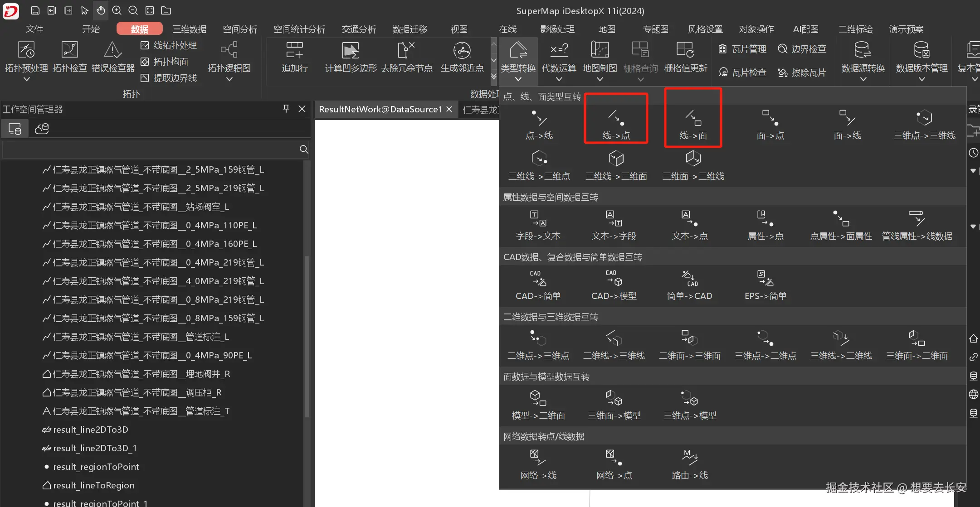Activate the pan hand tool
The image size is (980, 507).
101,10
